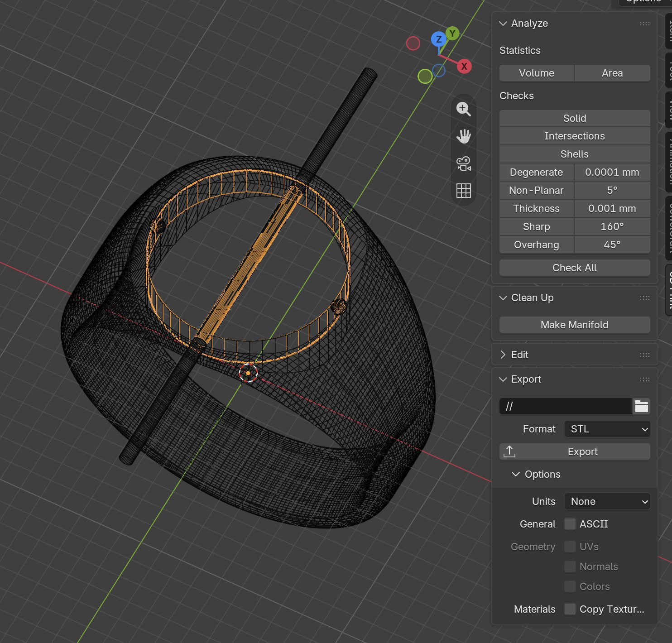
Task: Click the negative Y axis gizmo circle
Action: (x=425, y=76)
